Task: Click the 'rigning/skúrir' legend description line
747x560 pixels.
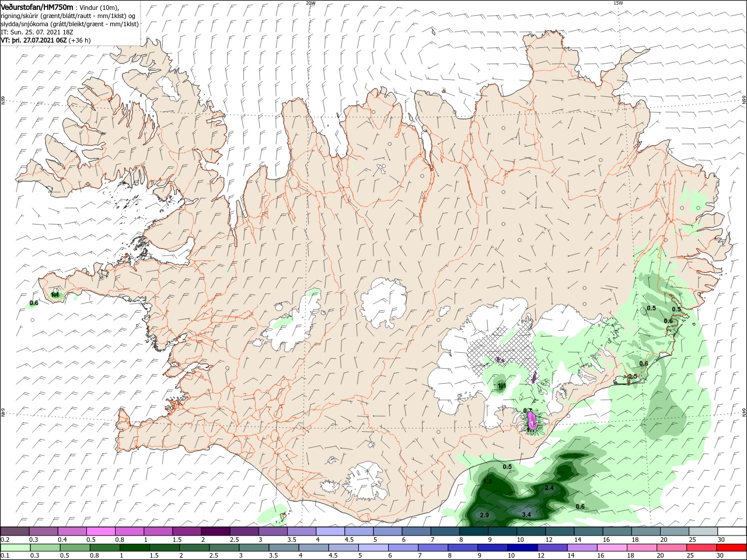Action: click(67, 16)
